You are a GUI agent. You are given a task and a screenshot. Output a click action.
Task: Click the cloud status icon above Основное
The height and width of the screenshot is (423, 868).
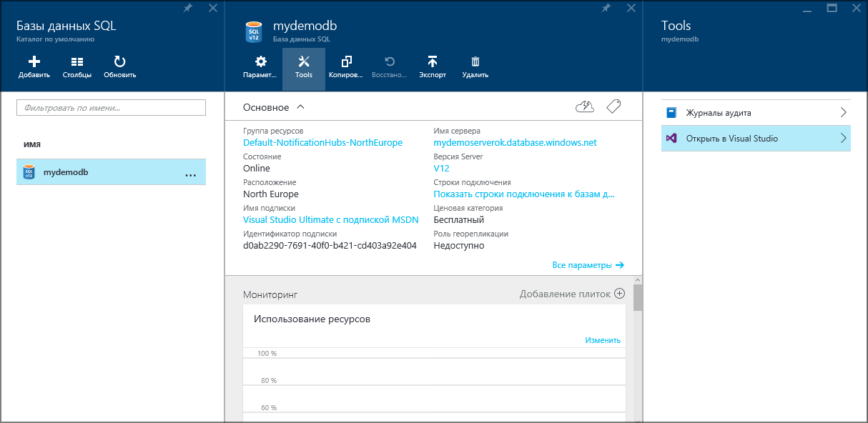click(x=584, y=106)
